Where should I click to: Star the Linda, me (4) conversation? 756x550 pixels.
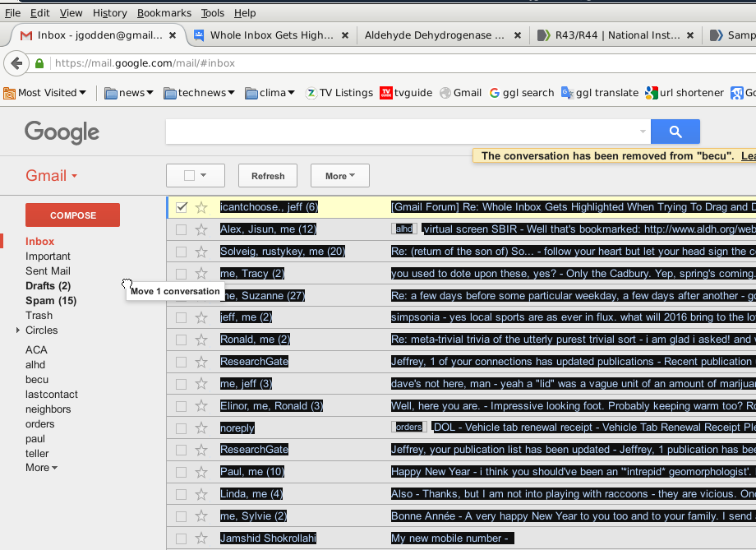click(201, 494)
